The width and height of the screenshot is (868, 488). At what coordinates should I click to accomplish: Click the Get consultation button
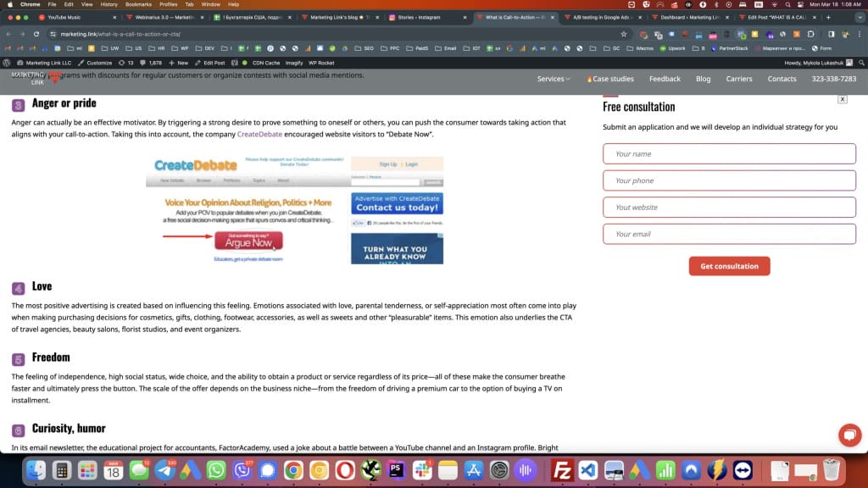729,266
